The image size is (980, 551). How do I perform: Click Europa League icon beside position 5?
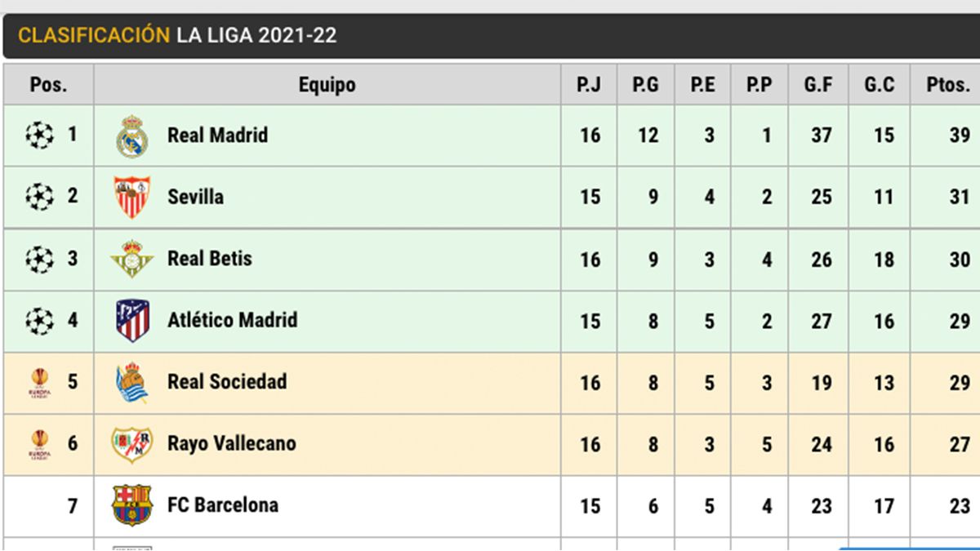click(x=39, y=382)
